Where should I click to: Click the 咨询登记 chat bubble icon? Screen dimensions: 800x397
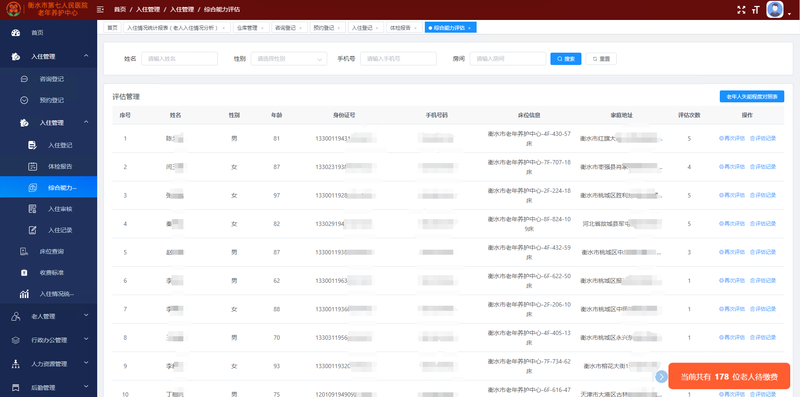tap(24, 79)
